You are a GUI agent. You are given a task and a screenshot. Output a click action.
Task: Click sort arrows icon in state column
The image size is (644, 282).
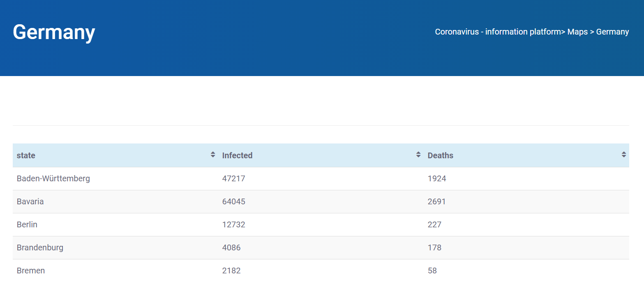pos(213,155)
